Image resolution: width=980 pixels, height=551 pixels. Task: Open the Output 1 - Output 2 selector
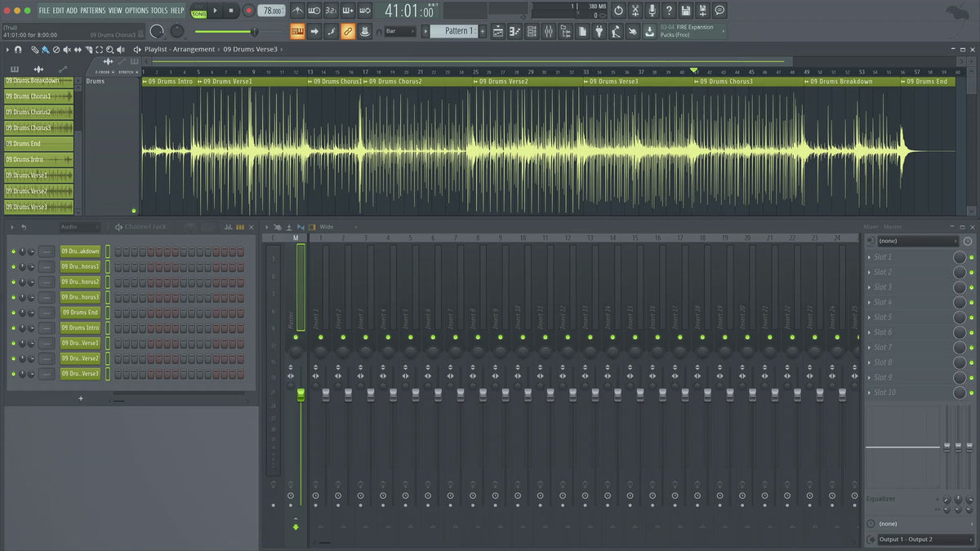(x=916, y=540)
